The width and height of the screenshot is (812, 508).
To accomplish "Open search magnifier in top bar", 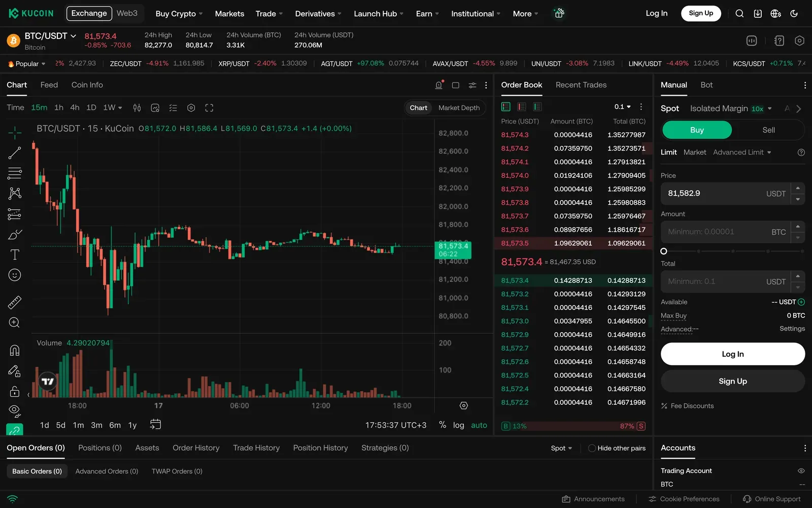I will click(x=739, y=14).
